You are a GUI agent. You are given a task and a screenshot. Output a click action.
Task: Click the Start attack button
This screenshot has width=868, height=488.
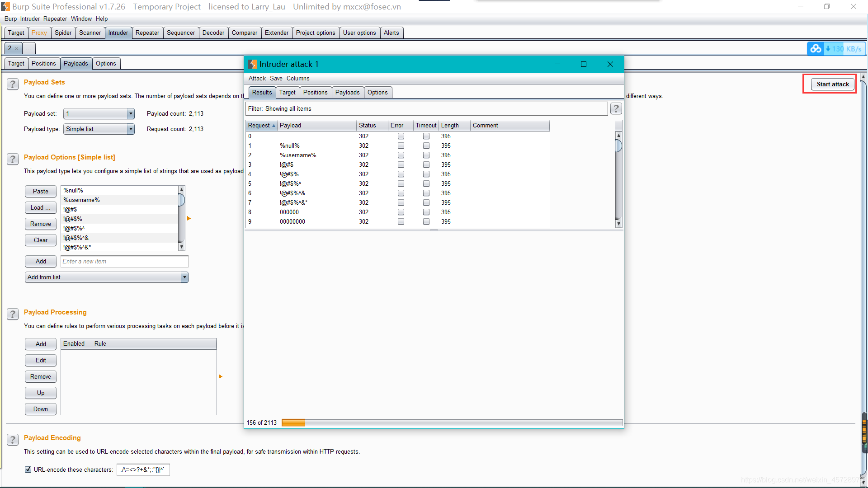coord(832,84)
